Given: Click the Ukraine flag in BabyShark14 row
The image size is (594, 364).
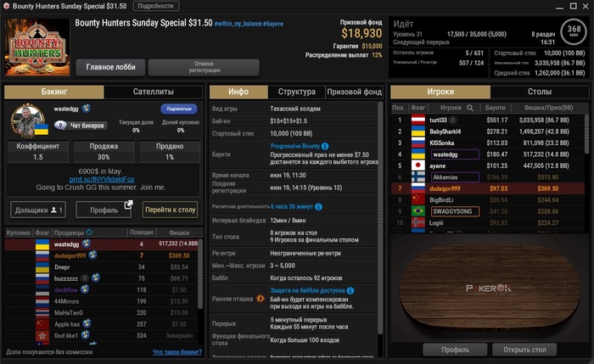Looking at the screenshot, I should (418, 132).
